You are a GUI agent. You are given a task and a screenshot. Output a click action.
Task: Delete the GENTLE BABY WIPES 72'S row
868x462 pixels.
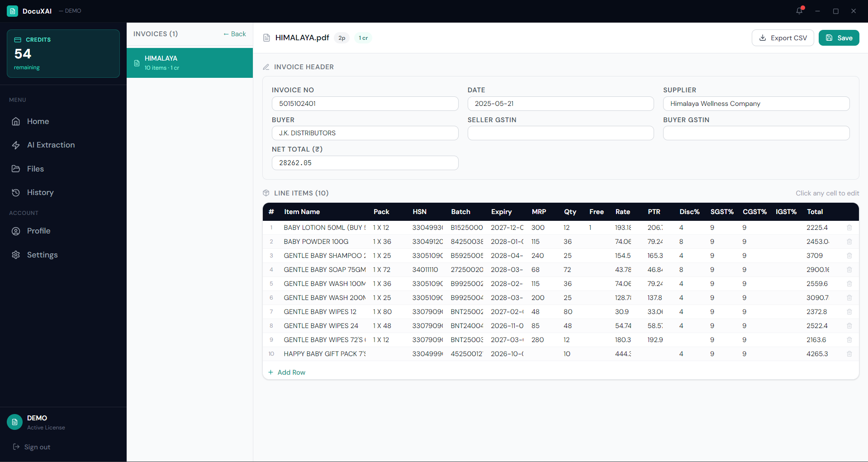849,340
